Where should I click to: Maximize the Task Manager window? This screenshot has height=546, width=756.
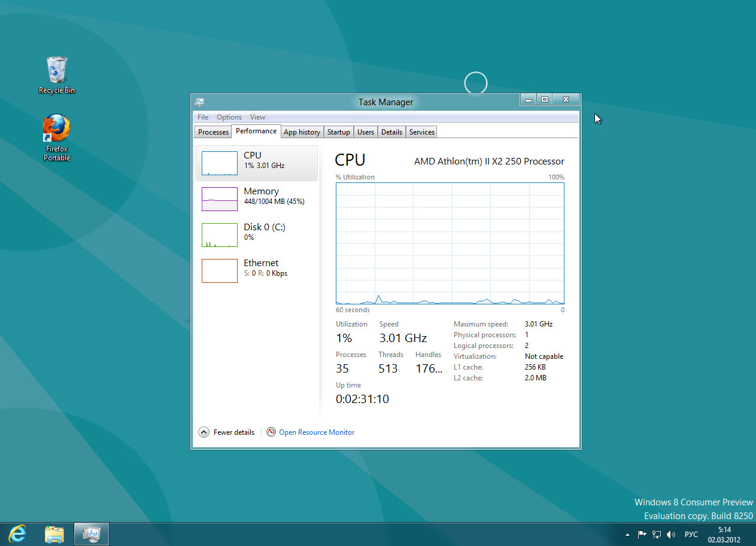pos(545,100)
